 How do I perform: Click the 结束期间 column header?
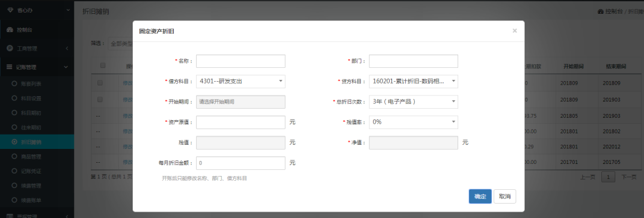616,66
